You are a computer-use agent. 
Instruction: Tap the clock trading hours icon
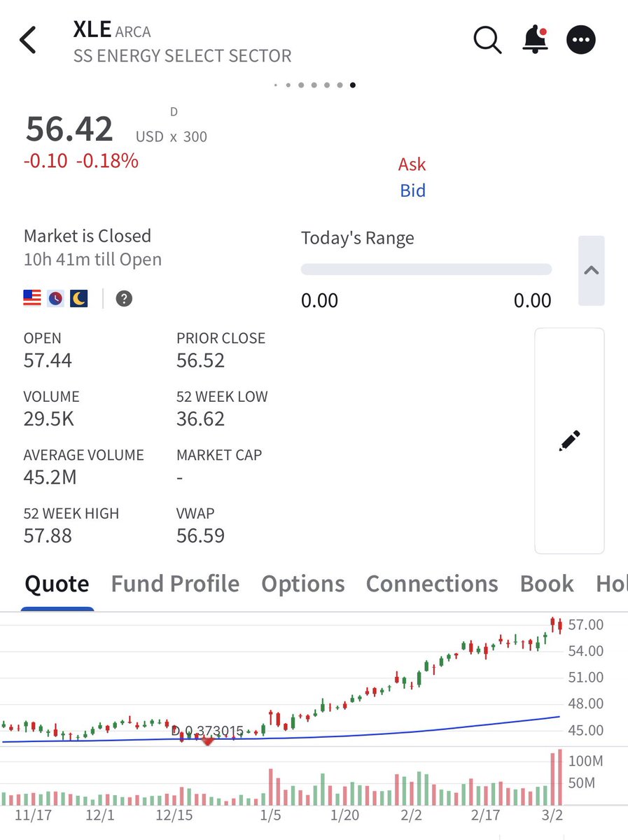(55, 299)
